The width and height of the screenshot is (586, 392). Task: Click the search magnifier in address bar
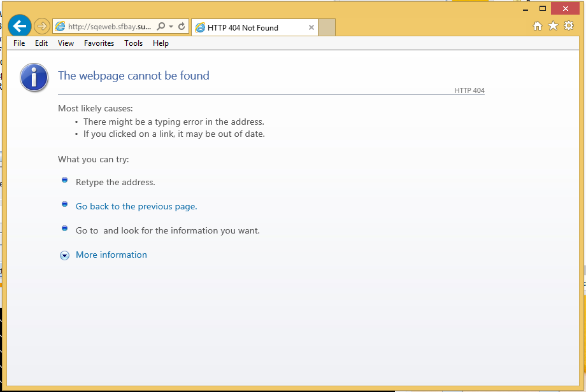(x=161, y=27)
